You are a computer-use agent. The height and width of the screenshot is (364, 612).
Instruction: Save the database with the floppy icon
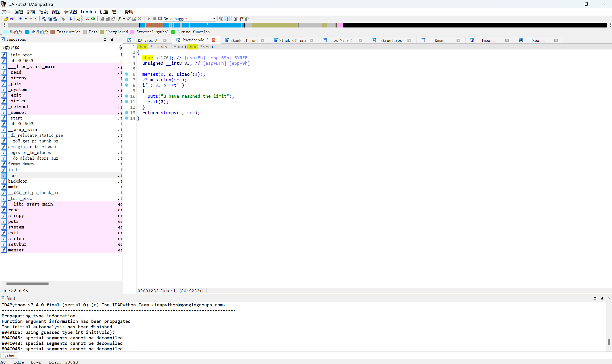[11, 19]
